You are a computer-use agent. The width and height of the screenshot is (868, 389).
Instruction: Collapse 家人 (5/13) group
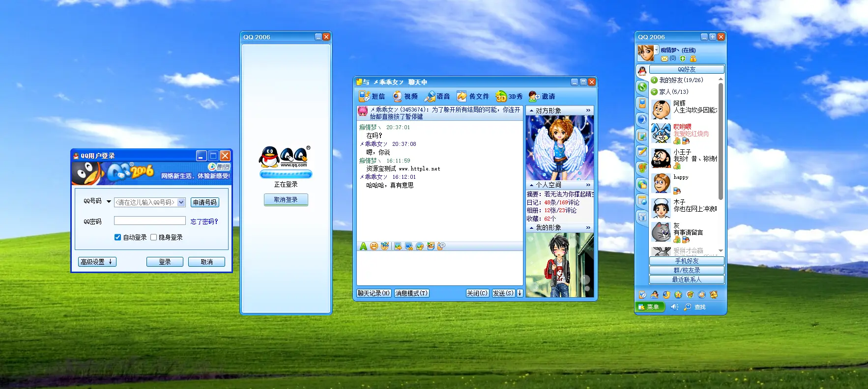654,92
